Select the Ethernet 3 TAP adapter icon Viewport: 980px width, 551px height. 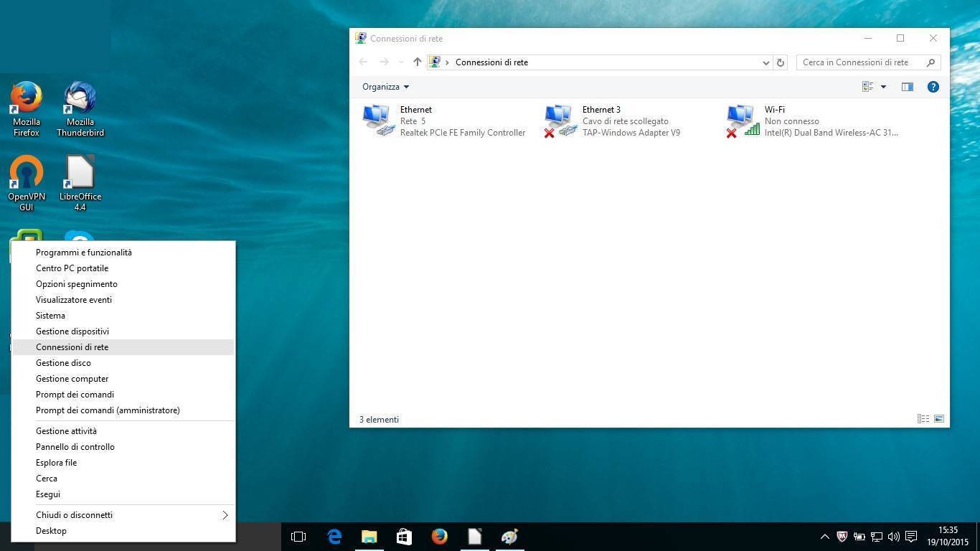560,121
